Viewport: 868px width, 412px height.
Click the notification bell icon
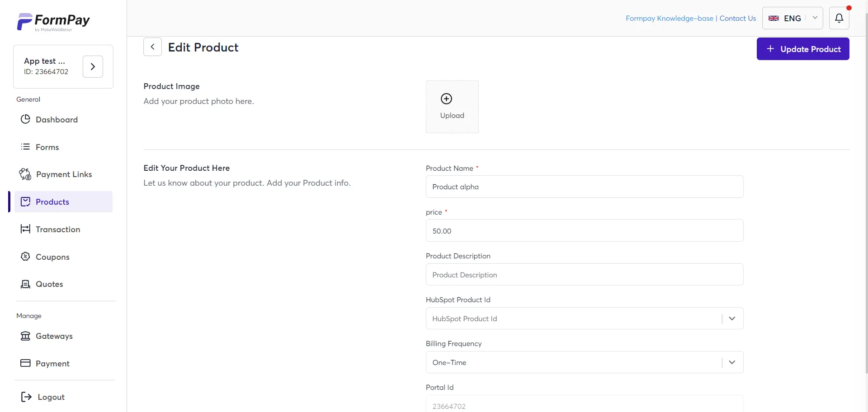[x=839, y=18]
